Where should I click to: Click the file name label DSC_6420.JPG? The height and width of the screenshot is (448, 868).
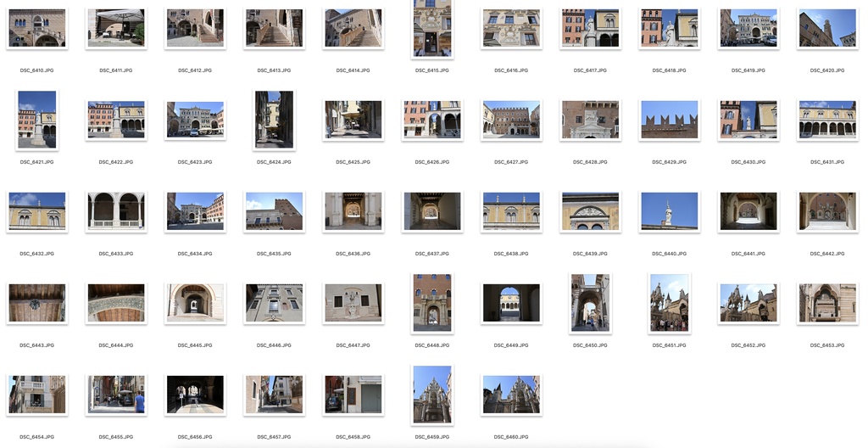(x=827, y=70)
